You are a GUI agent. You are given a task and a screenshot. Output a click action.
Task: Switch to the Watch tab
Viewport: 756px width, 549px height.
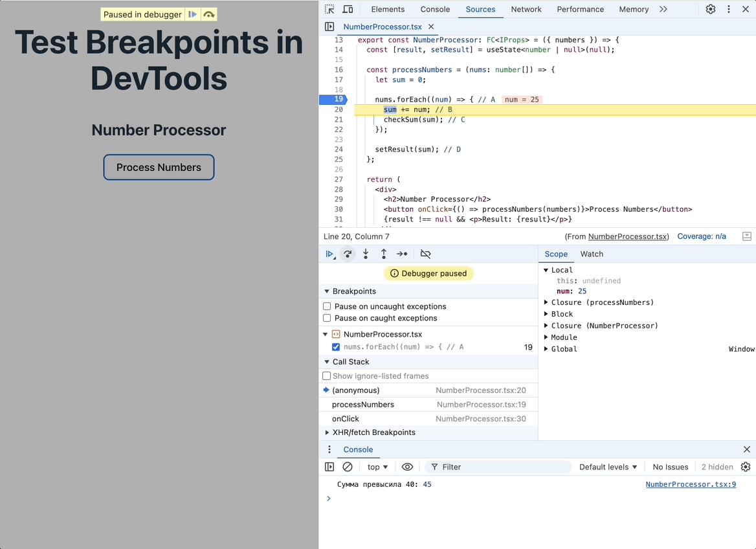coord(592,254)
